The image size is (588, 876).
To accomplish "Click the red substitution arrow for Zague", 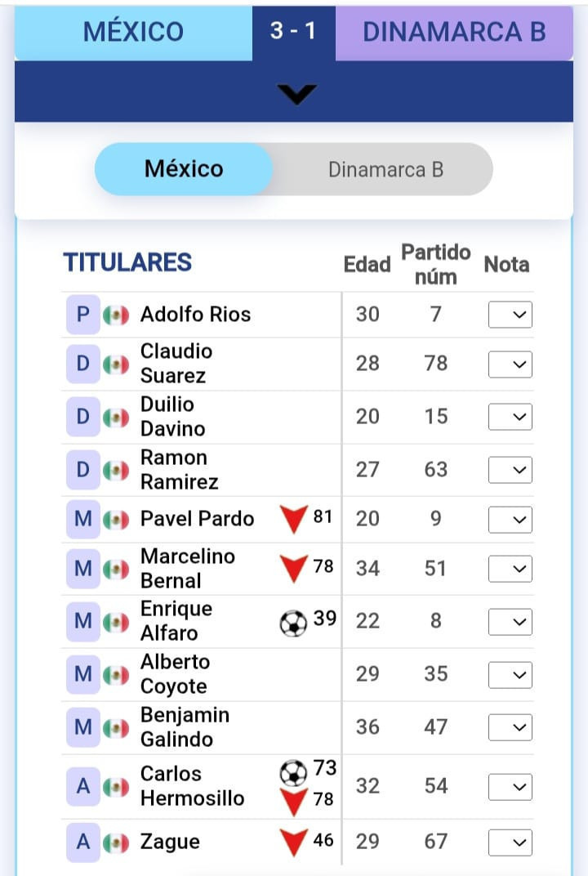I will [x=294, y=842].
